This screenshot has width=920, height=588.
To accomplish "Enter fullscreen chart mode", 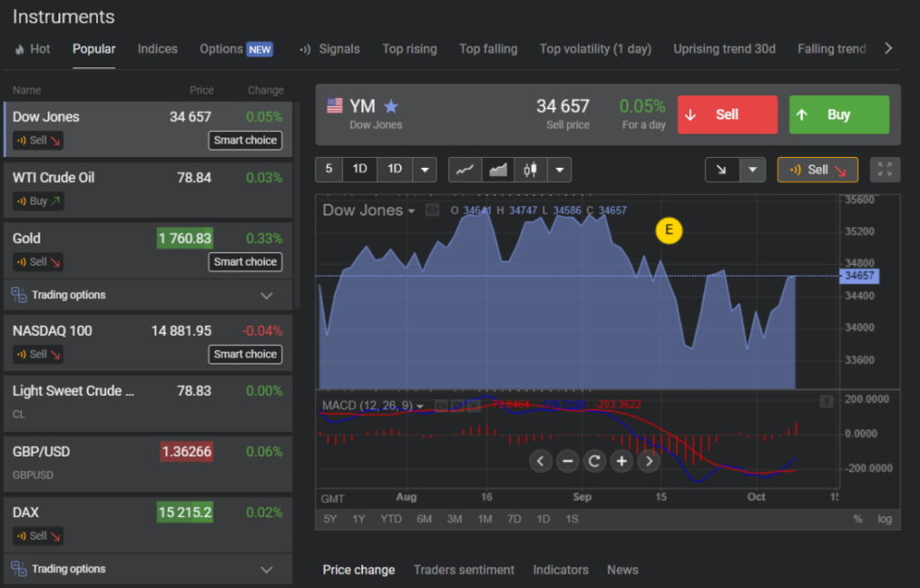I will [885, 170].
